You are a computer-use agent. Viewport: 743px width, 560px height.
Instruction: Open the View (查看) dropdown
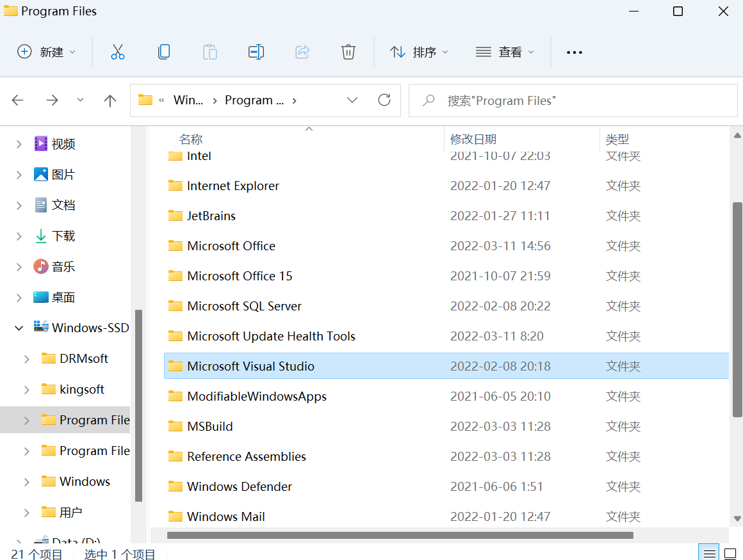tap(505, 52)
